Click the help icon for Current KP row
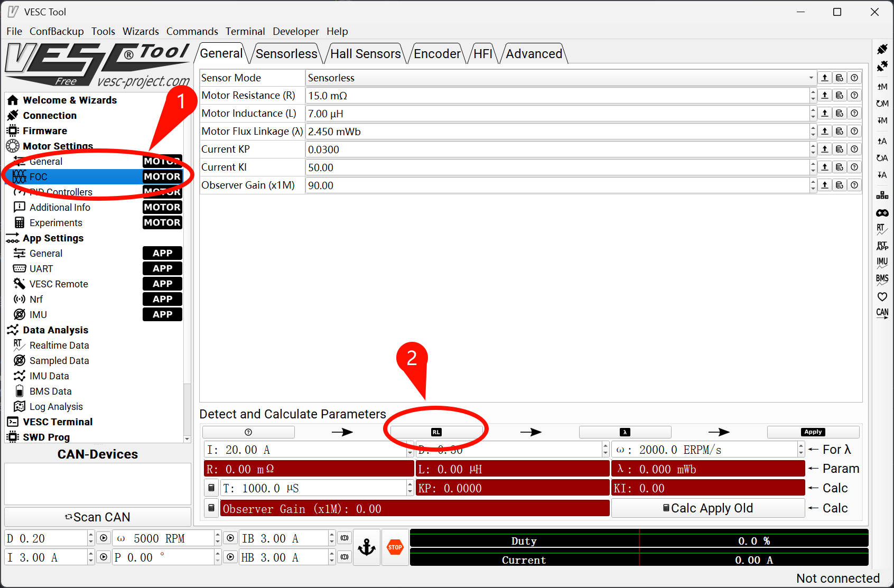Image resolution: width=894 pixels, height=588 pixels. [x=854, y=150]
